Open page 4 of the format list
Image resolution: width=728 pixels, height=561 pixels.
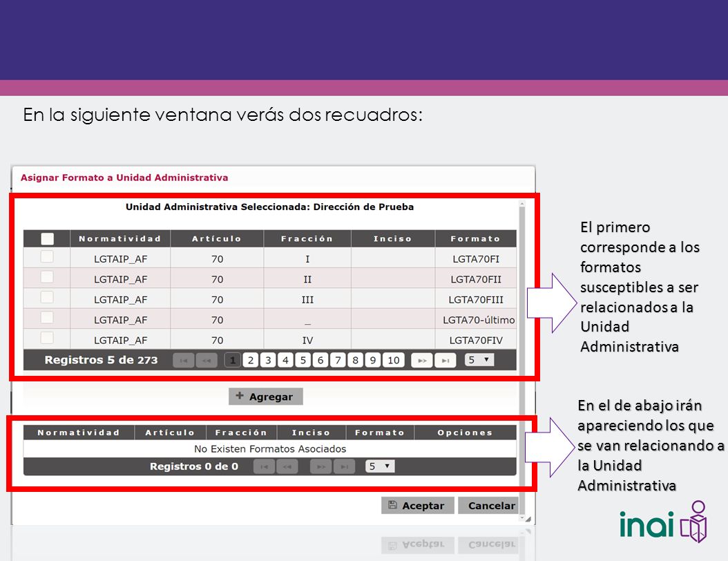pyautogui.click(x=285, y=361)
